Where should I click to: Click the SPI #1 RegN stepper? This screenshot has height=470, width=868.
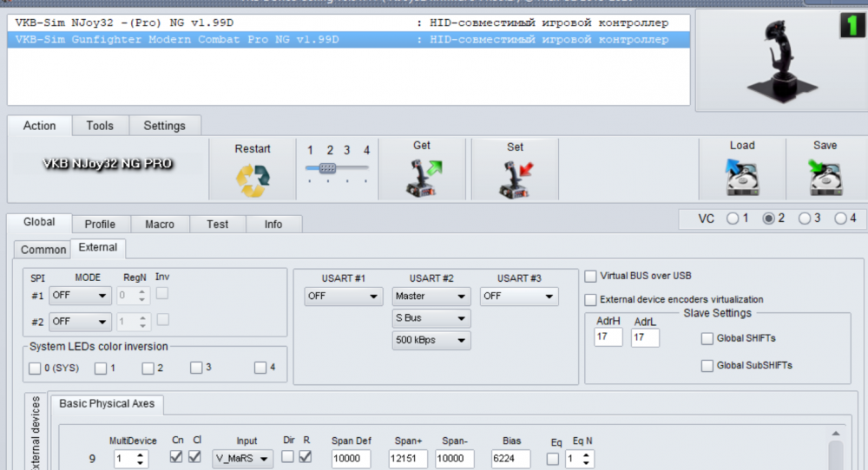tap(133, 296)
